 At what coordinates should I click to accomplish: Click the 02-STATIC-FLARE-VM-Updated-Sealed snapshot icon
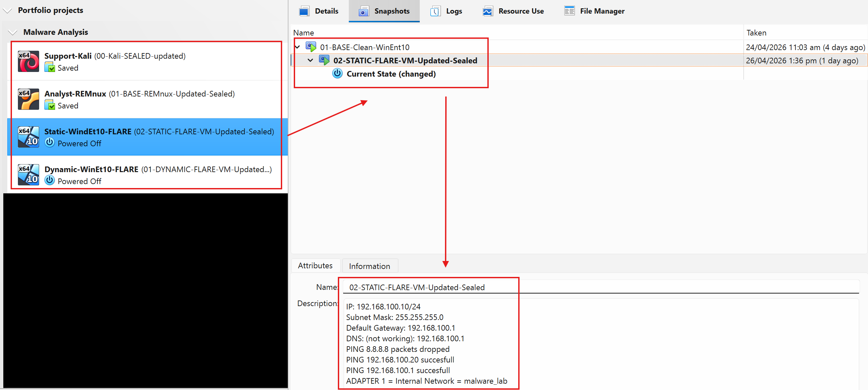click(x=324, y=60)
